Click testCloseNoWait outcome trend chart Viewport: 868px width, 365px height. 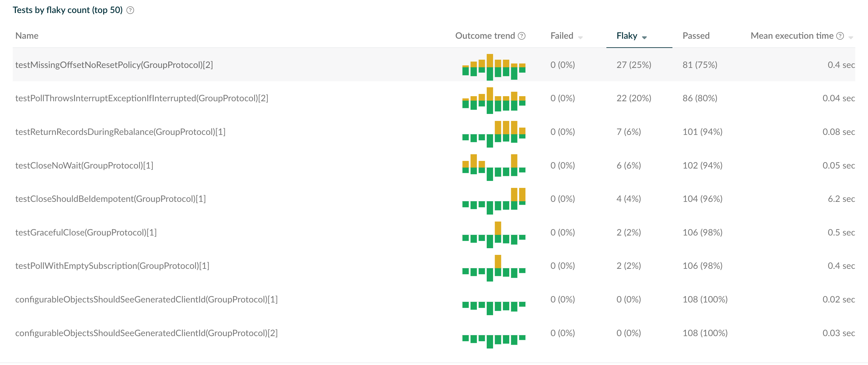tap(494, 167)
